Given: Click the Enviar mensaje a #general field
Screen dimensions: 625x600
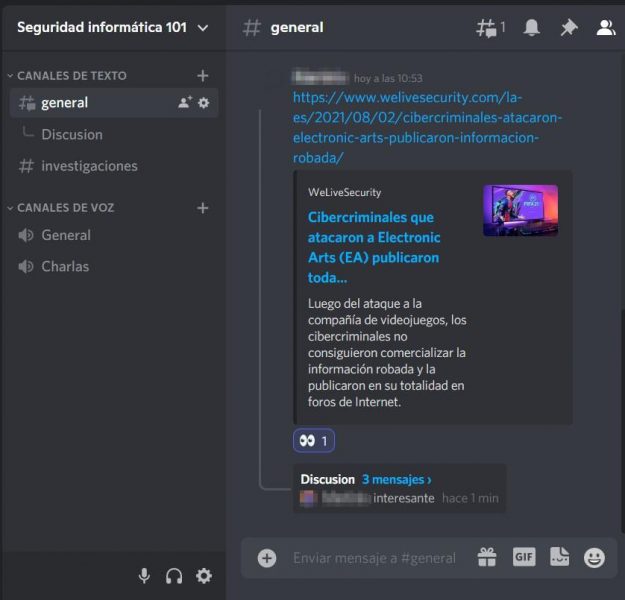Looking at the screenshot, I should coord(374,558).
